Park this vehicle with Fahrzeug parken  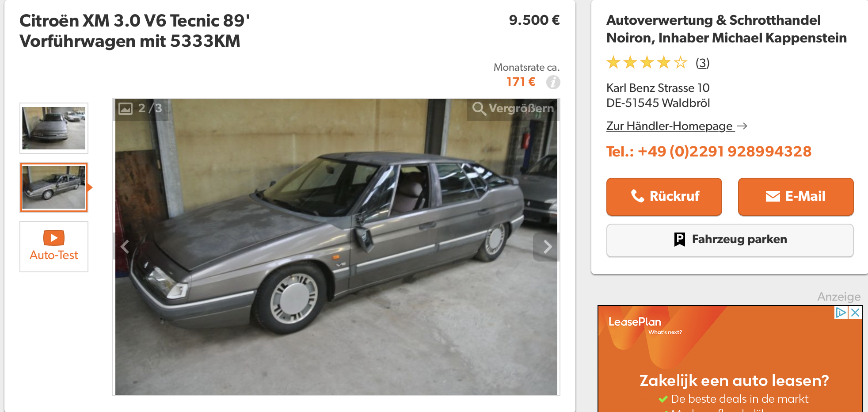coord(730,240)
